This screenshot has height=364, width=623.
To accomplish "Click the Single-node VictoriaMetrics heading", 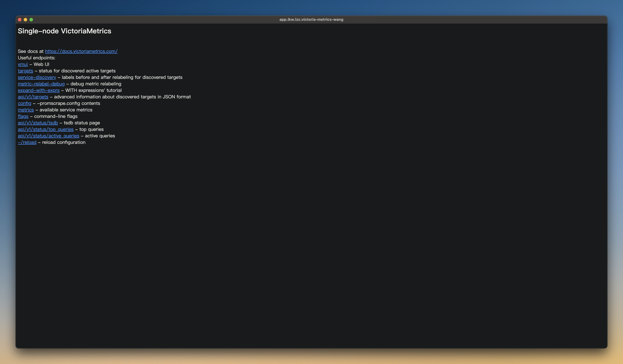I will [x=65, y=31].
